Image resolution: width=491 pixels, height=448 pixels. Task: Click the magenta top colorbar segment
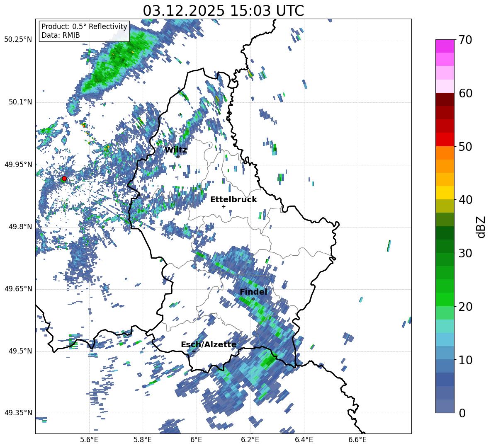pos(445,46)
